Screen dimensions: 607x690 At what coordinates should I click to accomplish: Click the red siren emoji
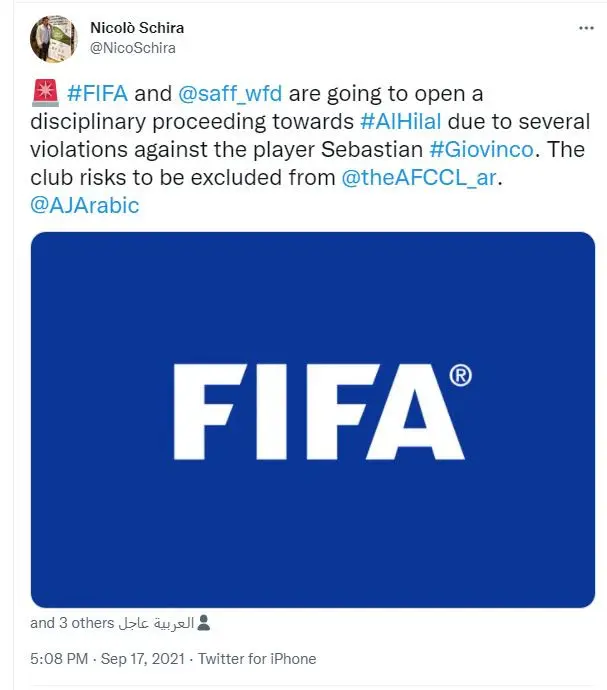click(x=45, y=93)
